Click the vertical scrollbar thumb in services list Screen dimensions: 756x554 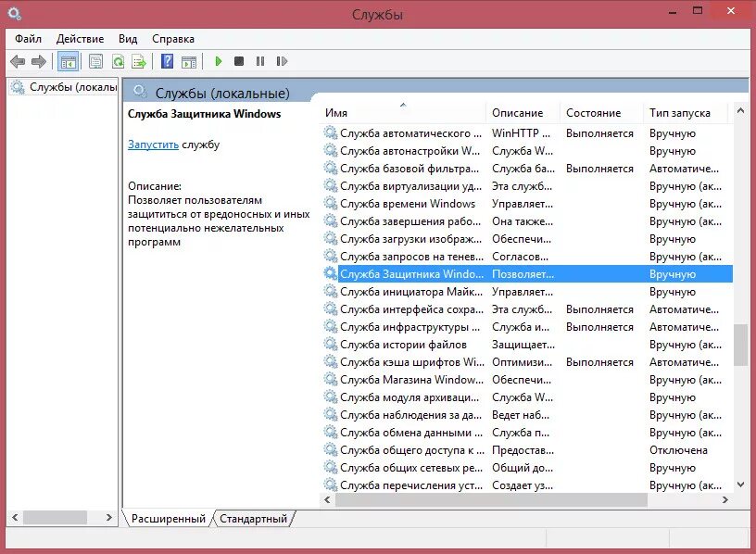coord(740,345)
